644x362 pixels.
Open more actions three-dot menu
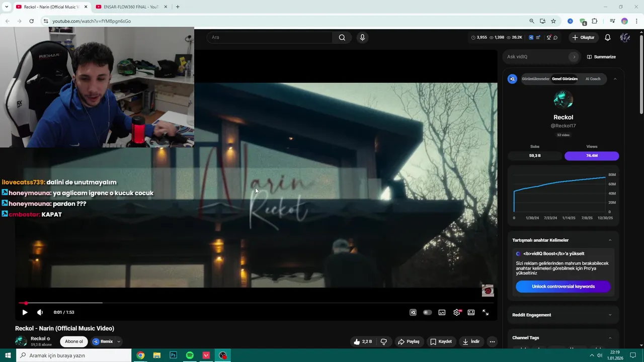tap(492, 341)
